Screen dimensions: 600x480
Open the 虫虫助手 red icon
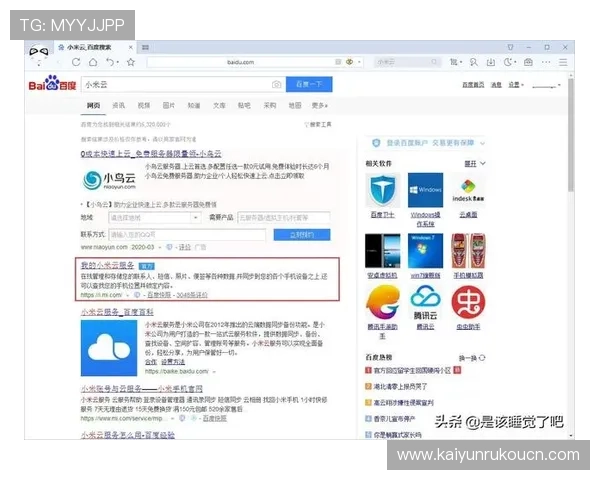[x=468, y=302]
